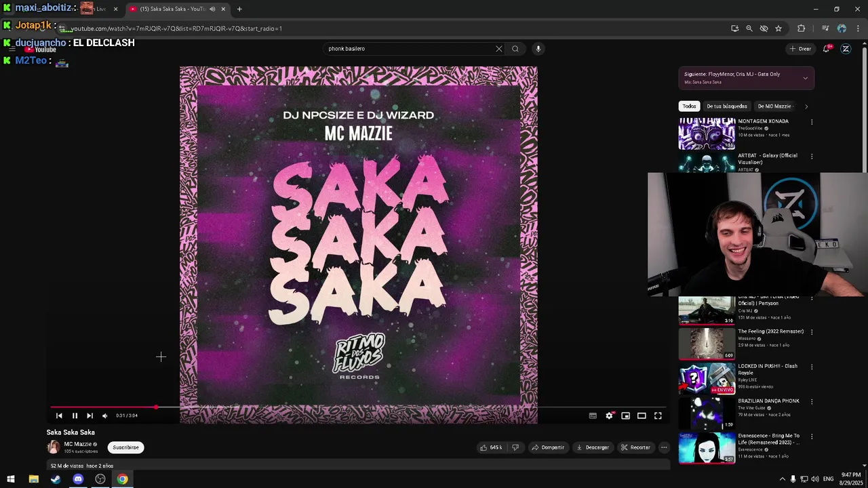This screenshot has height=488, width=868.
Task: Select the Todos filter chip
Action: coord(689,106)
